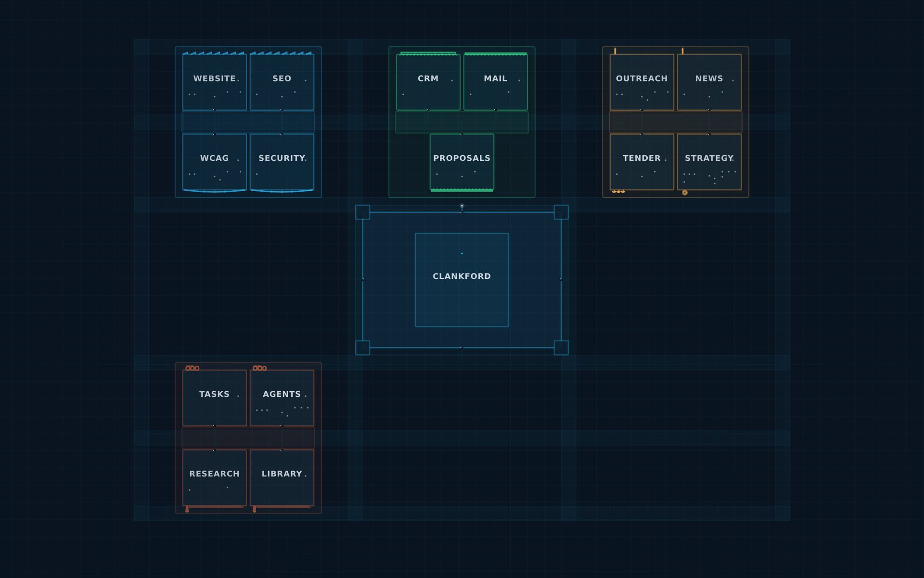
Task: Select the OUTREACH room tile
Action: click(x=642, y=82)
